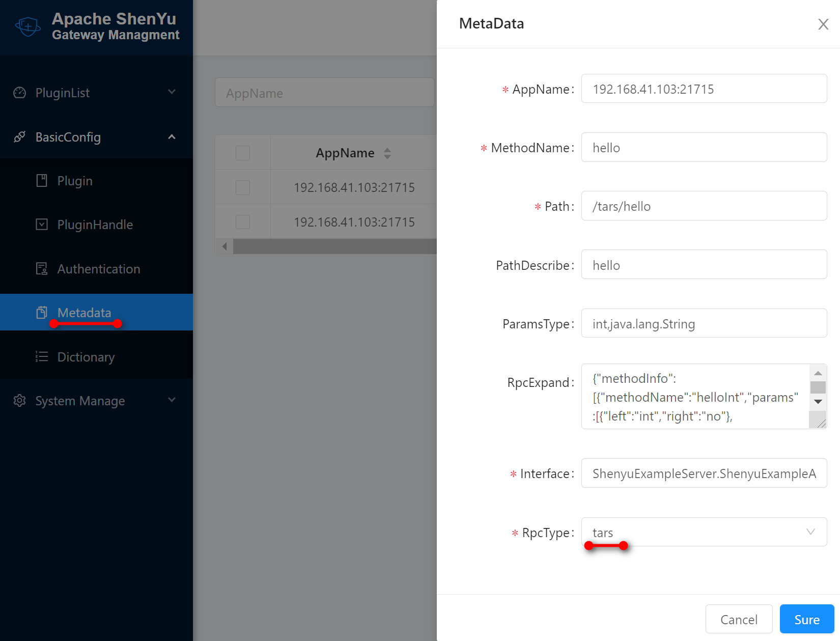840x641 pixels.
Task: Click the System Manage gear icon
Action: pos(19,401)
